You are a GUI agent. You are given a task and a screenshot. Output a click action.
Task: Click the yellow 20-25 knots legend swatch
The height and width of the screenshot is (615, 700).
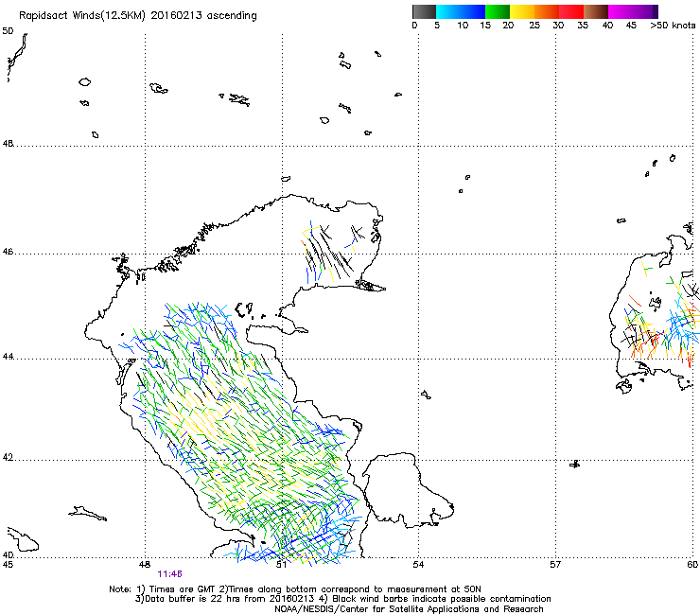[522, 11]
